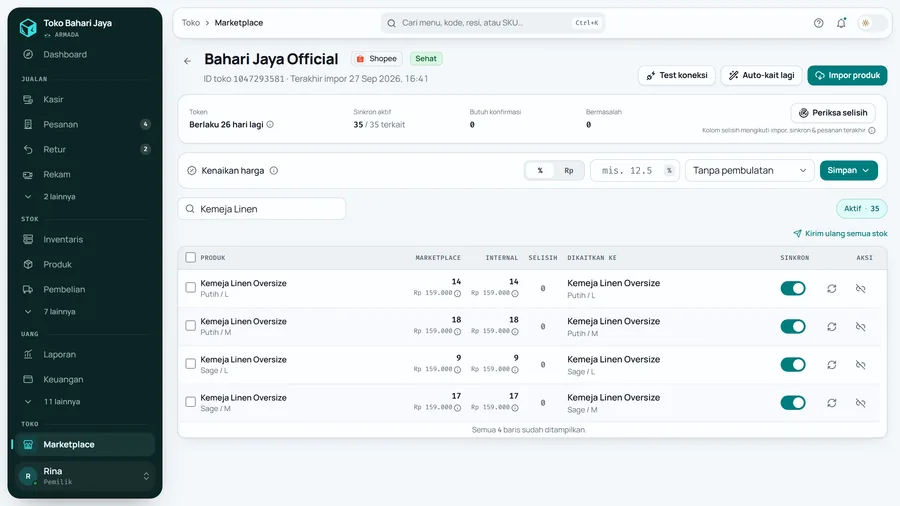Screen dimensions: 900x506
Task: Focus the global Cari menu search box
Action: [x=492, y=23]
